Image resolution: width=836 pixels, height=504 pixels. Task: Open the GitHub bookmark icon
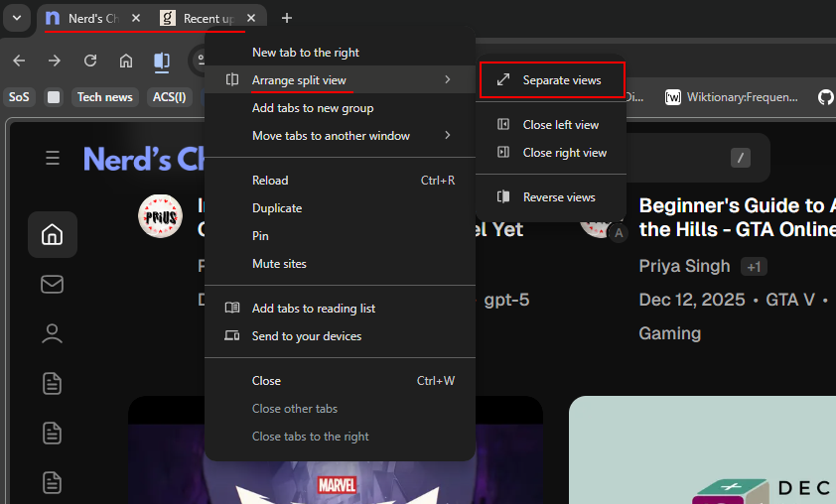point(825,97)
